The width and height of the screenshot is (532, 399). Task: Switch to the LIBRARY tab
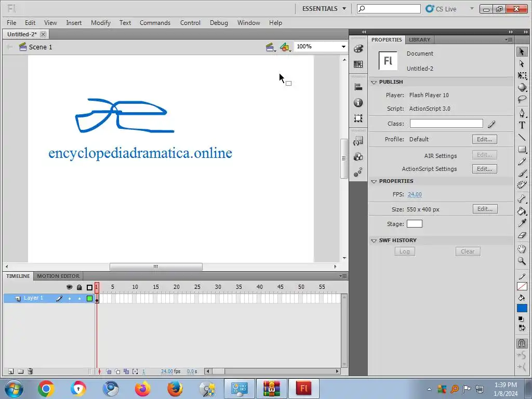pos(419,39)
